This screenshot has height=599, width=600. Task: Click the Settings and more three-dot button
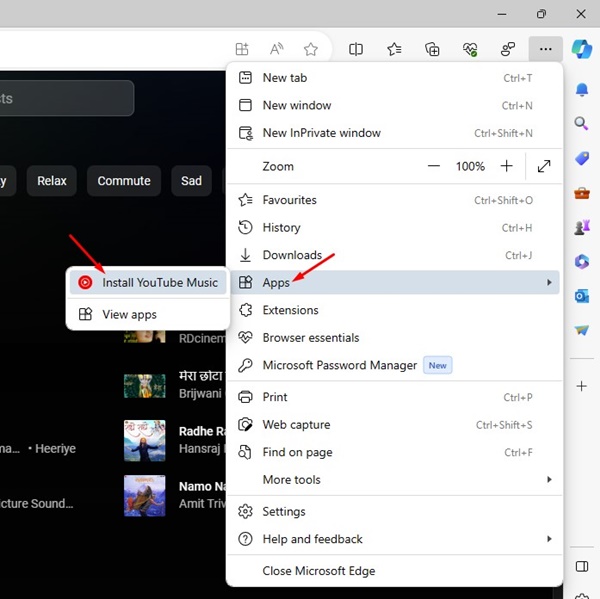pos(546,49)
